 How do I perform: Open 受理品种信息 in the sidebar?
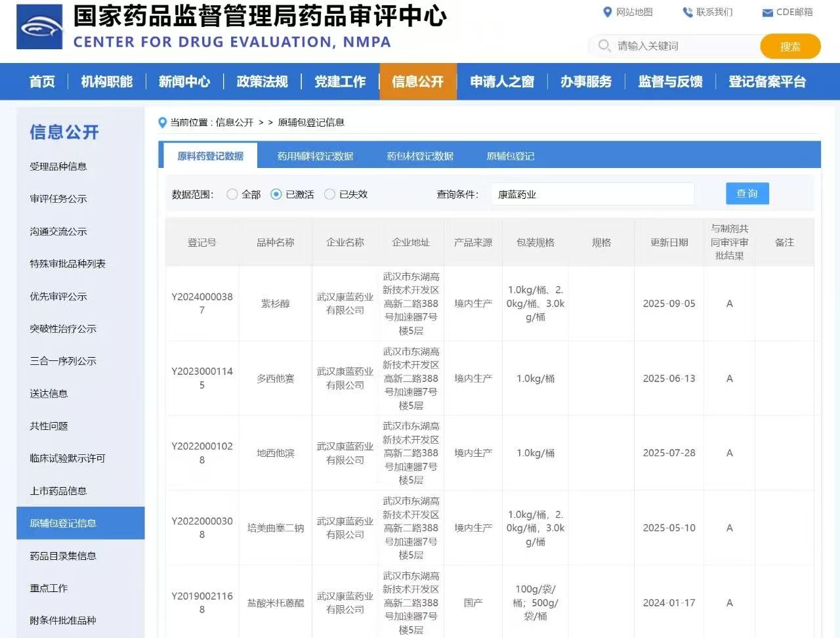coord(58,167)
